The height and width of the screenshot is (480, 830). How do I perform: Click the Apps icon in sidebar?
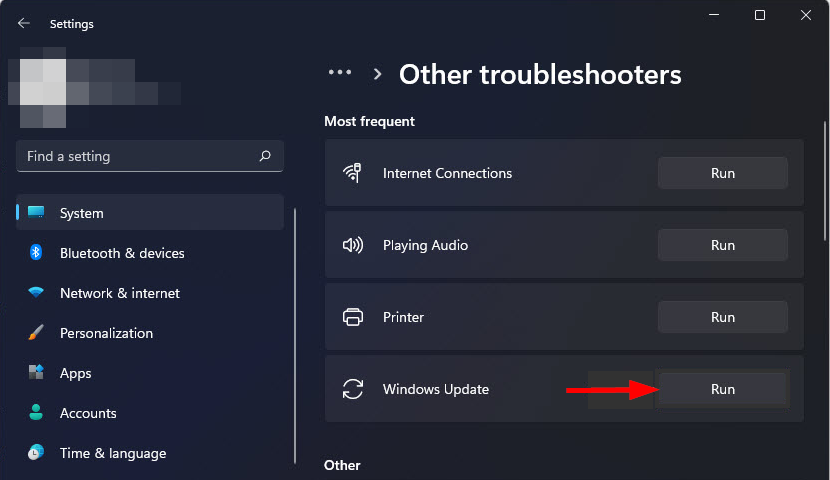point(36,373)
